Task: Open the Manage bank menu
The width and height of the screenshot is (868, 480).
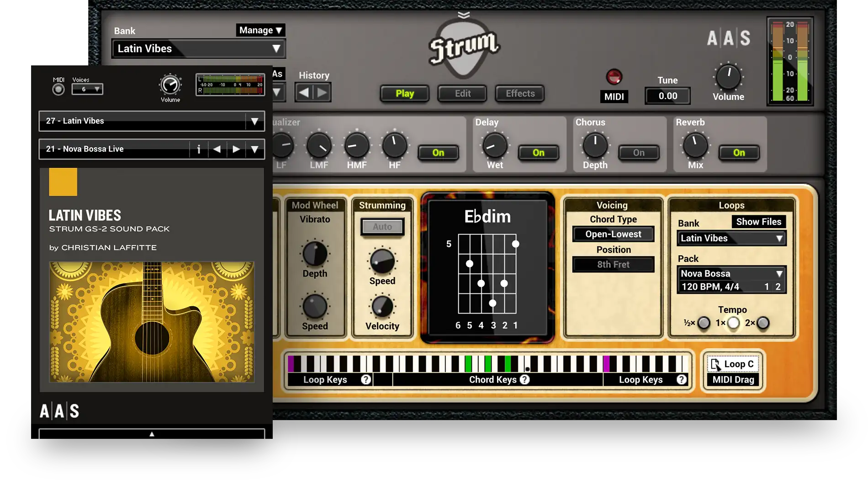Action: pyautogui.click(x=260, y=30)
